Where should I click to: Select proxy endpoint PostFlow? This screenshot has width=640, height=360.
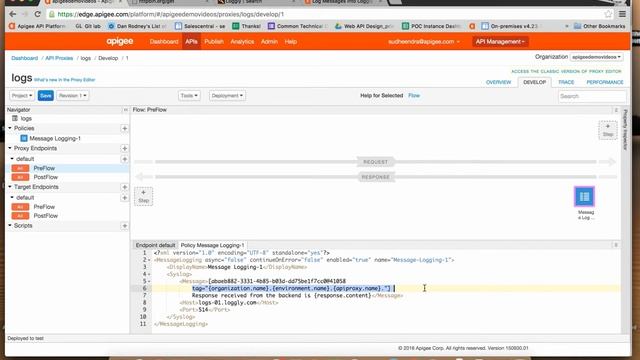(45, 177)
